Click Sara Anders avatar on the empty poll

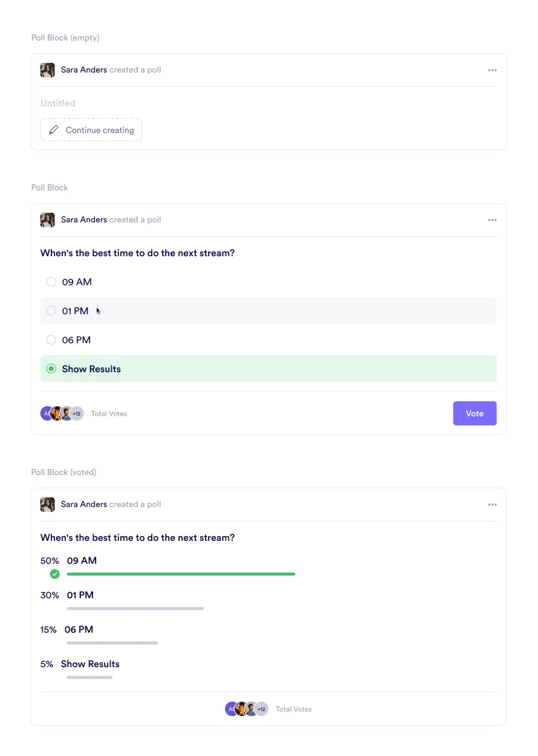[x=47, y=69]
